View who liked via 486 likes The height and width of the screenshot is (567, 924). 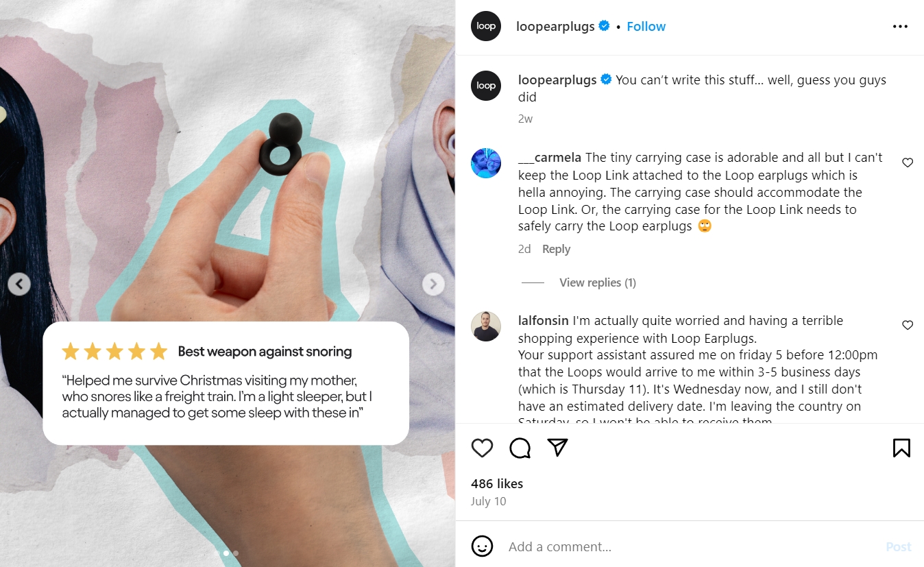click(x=497, y=483)
